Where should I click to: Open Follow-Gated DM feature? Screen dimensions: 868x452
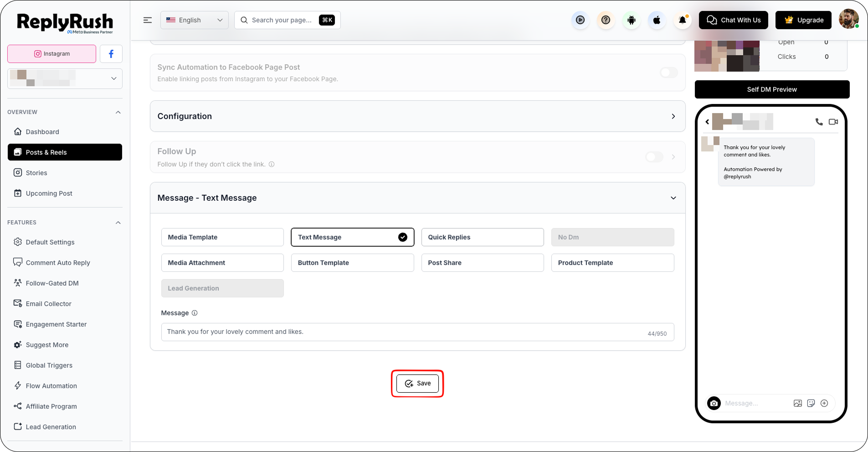click(65, 283)
